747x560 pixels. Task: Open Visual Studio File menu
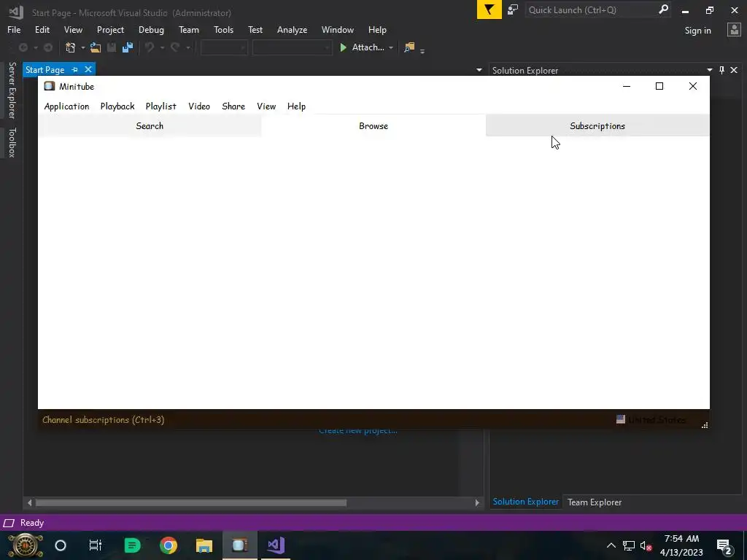[x=14, y=29]
